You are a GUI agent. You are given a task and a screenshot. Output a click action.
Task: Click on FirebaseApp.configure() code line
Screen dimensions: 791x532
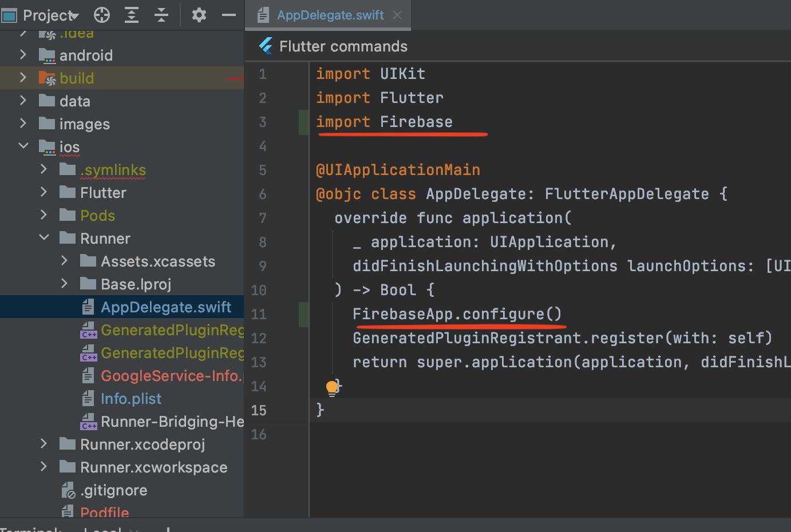(457, 314)
